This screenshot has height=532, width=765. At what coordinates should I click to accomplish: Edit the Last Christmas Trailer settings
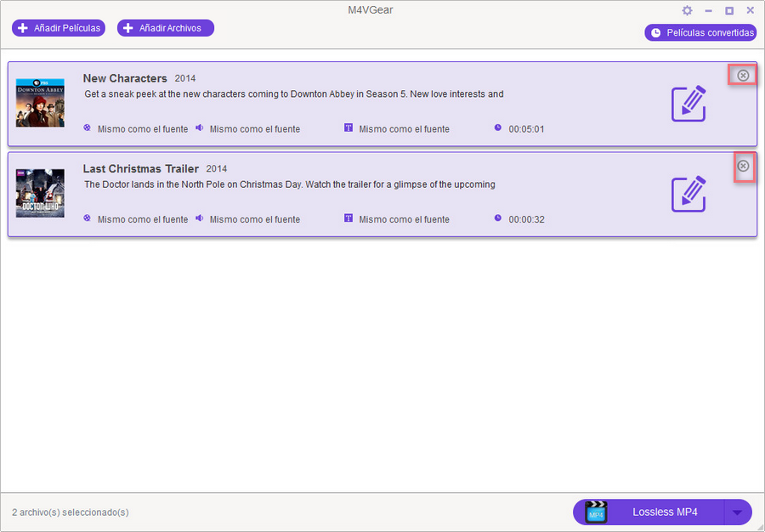[688, 194]
